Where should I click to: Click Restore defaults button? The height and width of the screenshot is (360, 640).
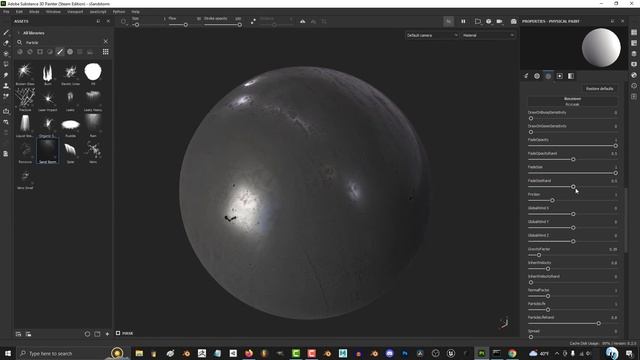(x=599, y=89)
